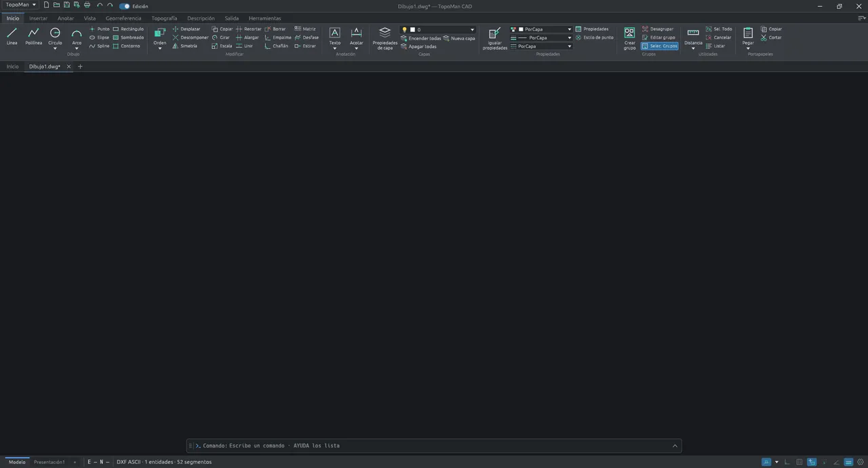Switch to the Topografía ribbon tab
This screenshot has width=868, height=468.
click(x=164, y=18)
